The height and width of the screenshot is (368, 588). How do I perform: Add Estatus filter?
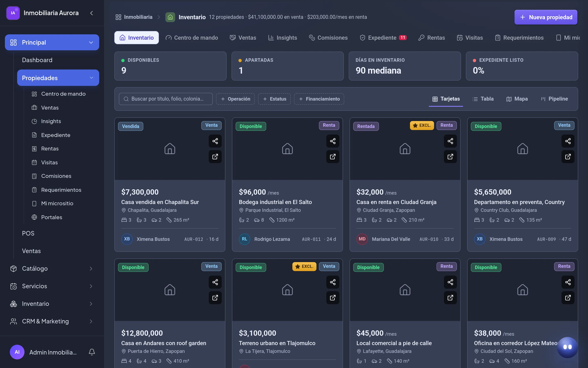click(x=274, y=99)
